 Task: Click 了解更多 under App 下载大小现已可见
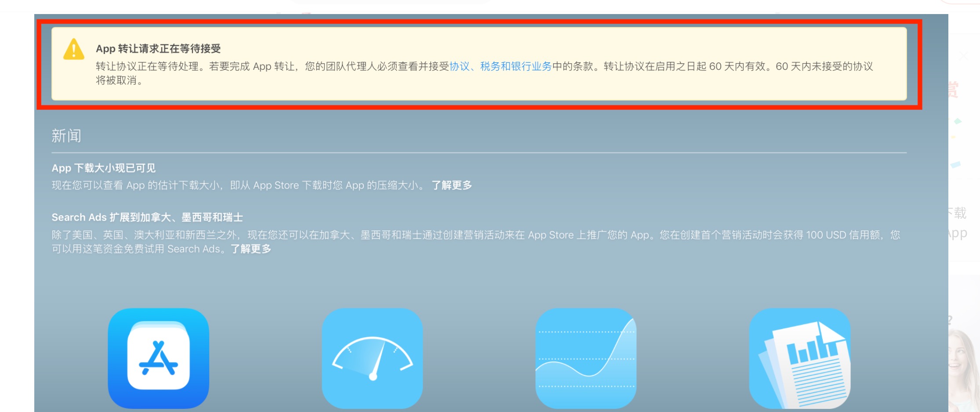[452, 185]
